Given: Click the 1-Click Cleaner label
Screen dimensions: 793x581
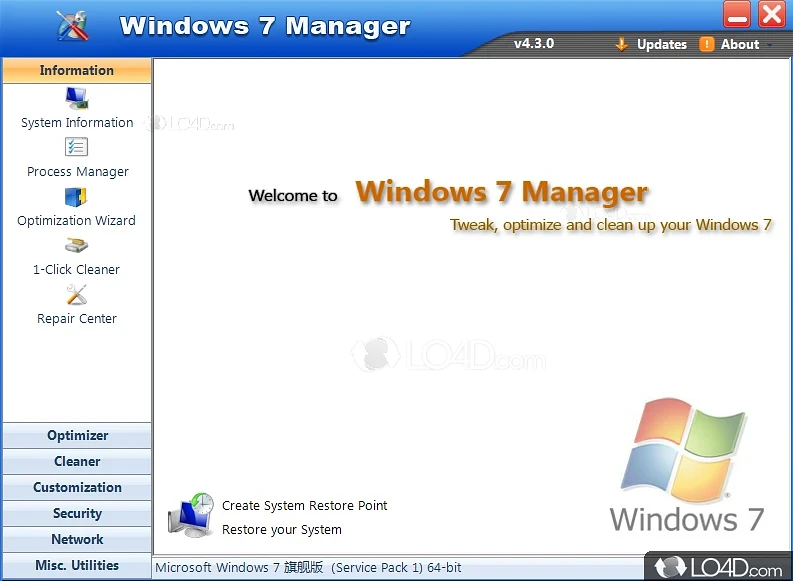Looking at the screenshot, I should click(76, 270).
